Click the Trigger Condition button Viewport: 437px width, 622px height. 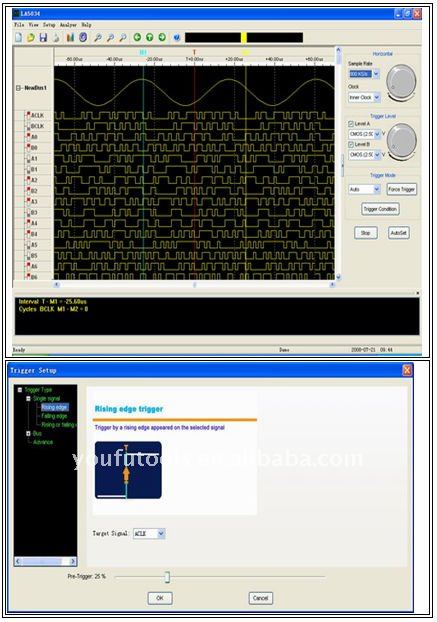click(x=380, y=209)
